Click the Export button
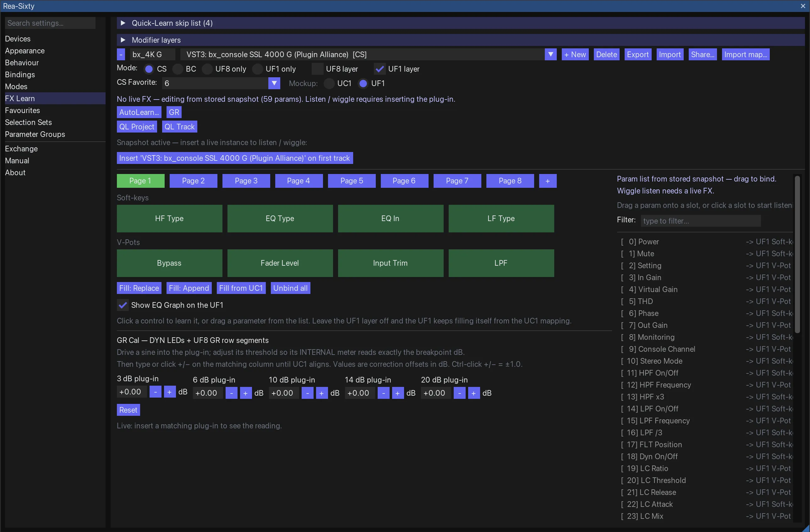810x532 pixels. [638, 54]
